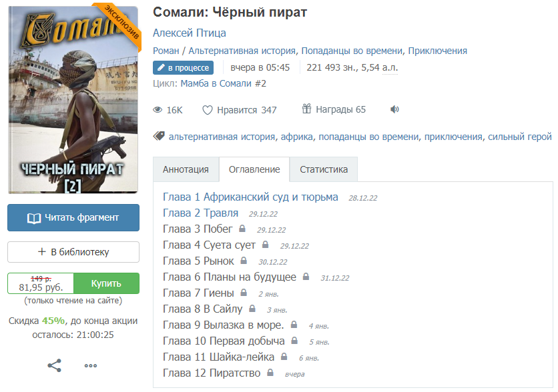Image resolution: width=558 pixels, height=392 pixels.
Task: Select the Оглавление tab
Action: [254, 169]
